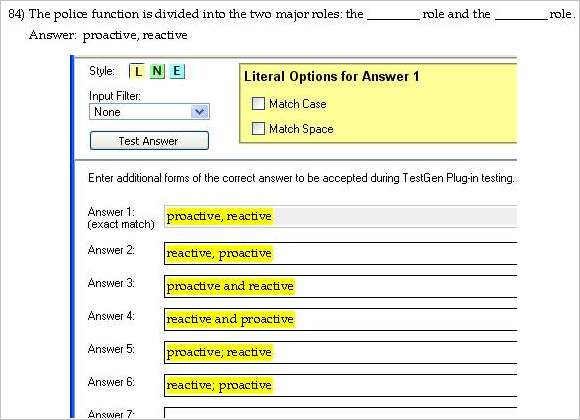Enable the Match Case checkbox
Screen dimensions: 580x420
point(258,104)
